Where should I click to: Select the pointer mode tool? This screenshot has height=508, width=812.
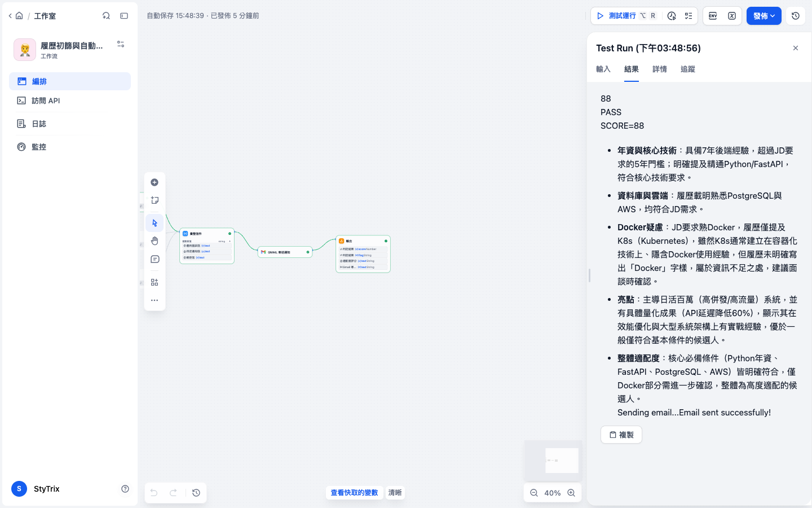pyautogui.click(x=155, y=223)
